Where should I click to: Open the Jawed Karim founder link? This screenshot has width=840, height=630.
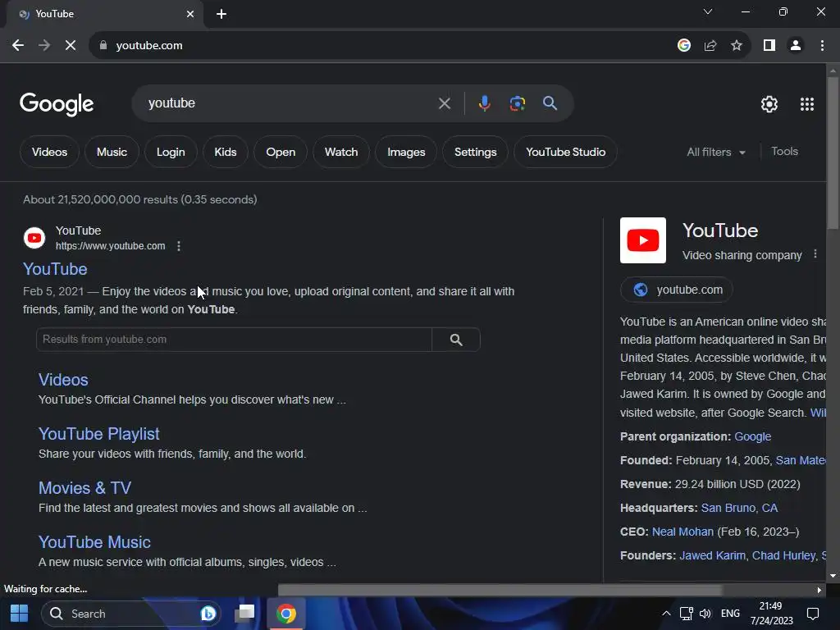click(x=712, y=555)
